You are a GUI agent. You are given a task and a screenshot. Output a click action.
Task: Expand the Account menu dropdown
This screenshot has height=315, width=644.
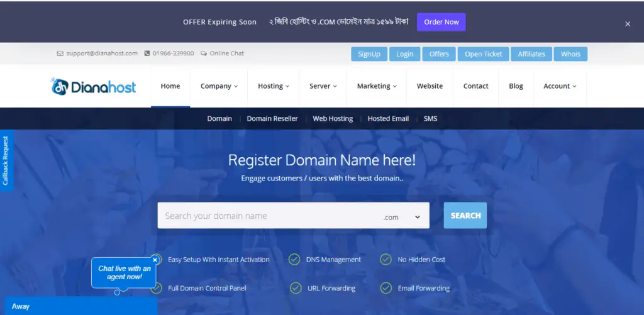[x=560, y=86]
